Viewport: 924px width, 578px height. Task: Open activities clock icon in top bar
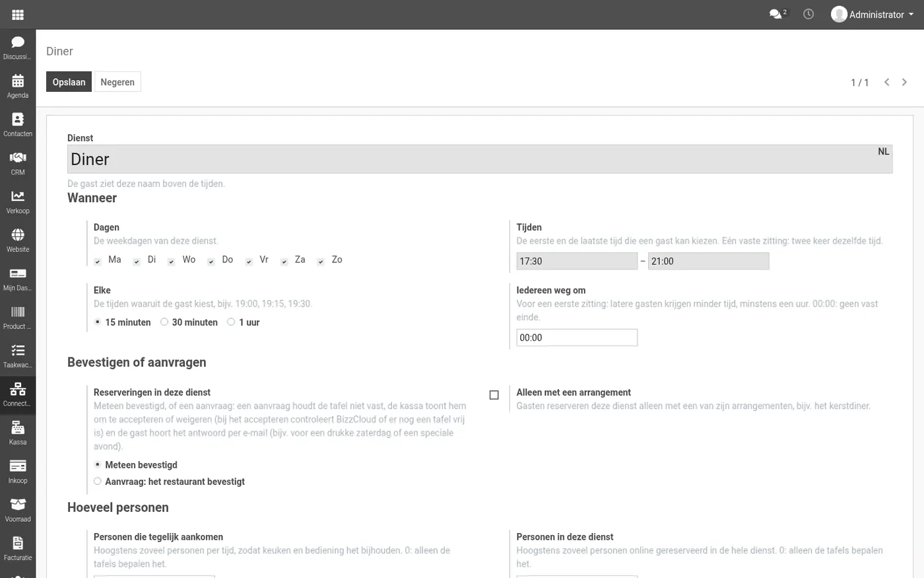click(x=808, y=14)
